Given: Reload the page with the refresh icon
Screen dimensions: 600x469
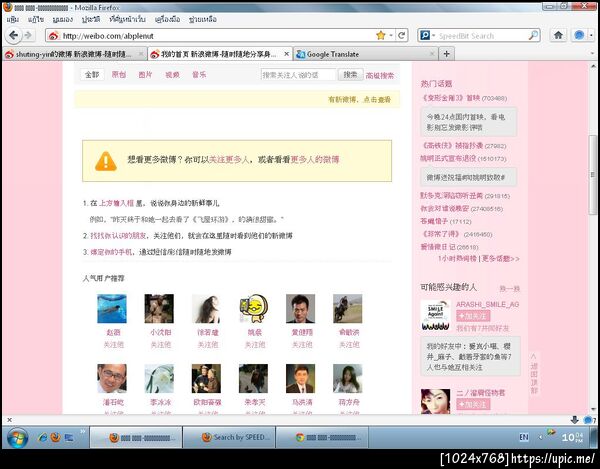Looking at the screenshot, I should pyautogui.click(x=401, y=36).
